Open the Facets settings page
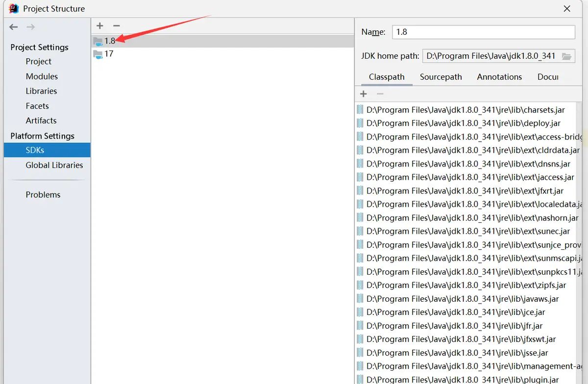The image size is (588, 384). (37, 106)
